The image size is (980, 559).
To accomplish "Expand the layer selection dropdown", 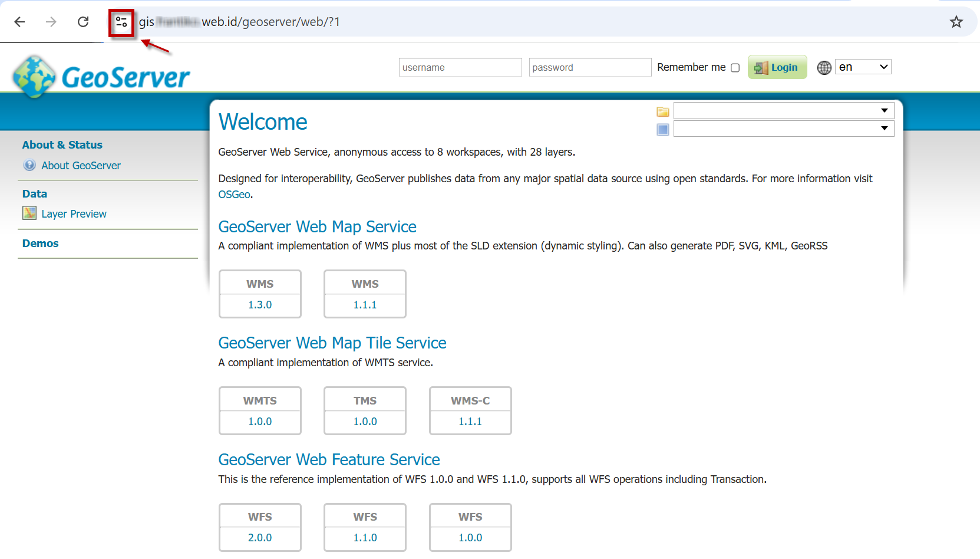I will [783, 129].
